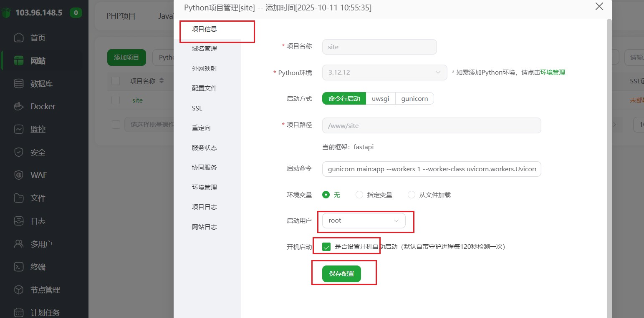Toggle the auto-start on boot checkbox
The height and width of the screenshot is (318, 644).
tap(326, 247)
